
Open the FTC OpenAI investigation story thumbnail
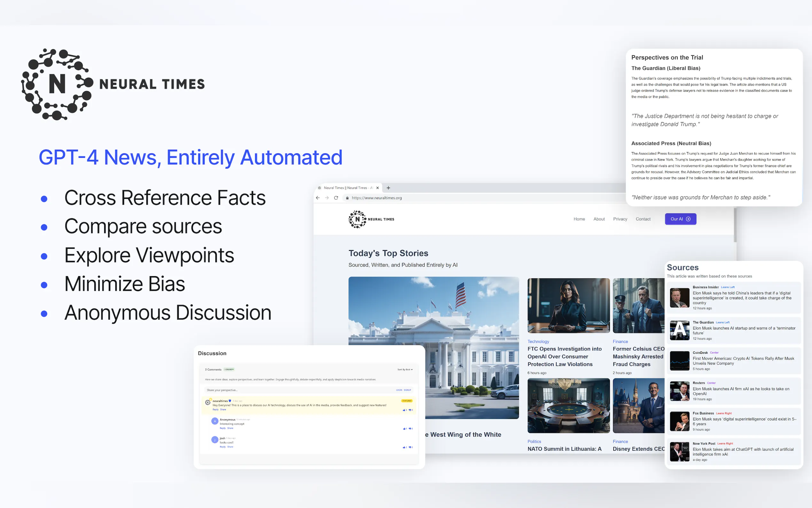click(x=568, y=305)
